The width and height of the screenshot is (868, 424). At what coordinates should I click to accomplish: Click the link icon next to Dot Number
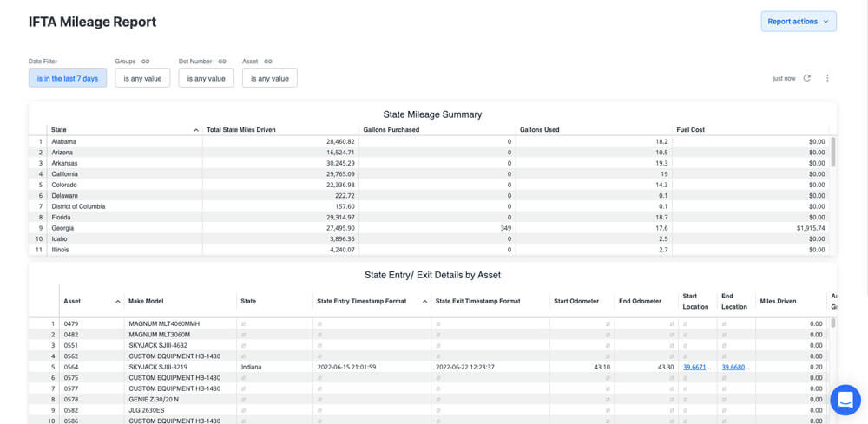coord(222,62)
